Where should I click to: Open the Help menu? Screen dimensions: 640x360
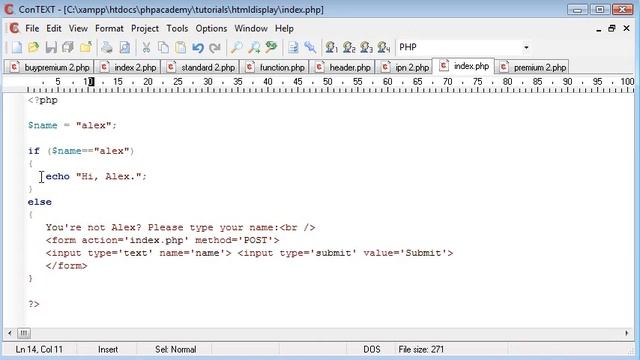(x=284, y=29)
